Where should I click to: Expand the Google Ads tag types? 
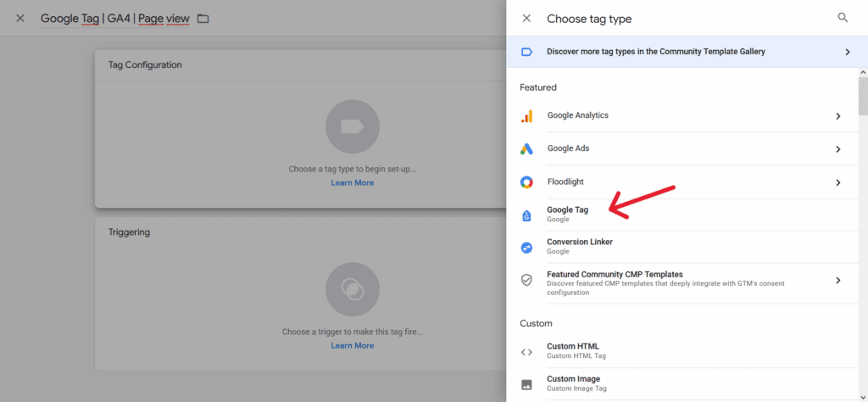(838, 149)
